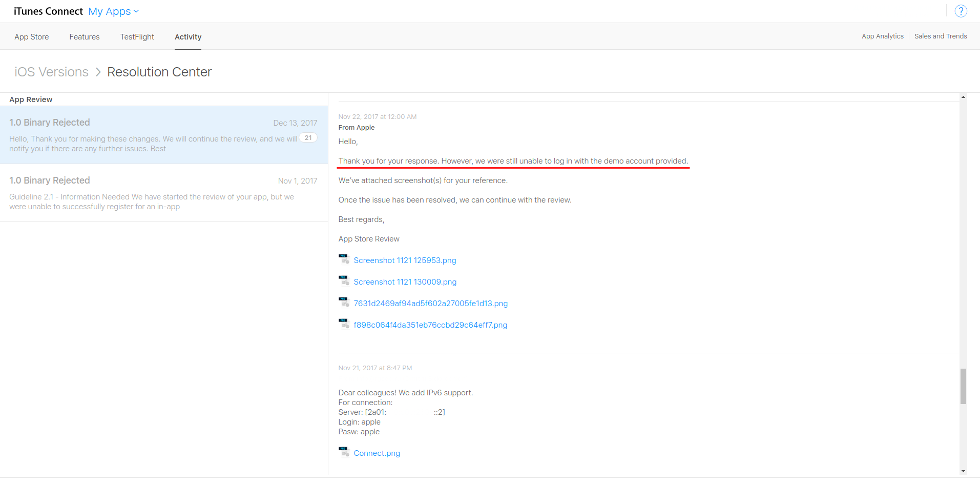Click the 'Thank you for your response' sentence

point(513,161)
